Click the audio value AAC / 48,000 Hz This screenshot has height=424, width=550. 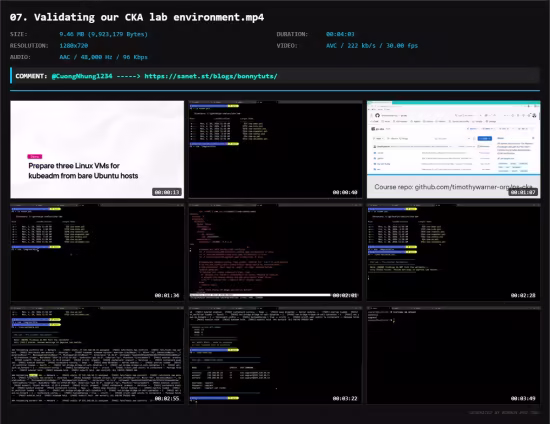coord(103,57)
